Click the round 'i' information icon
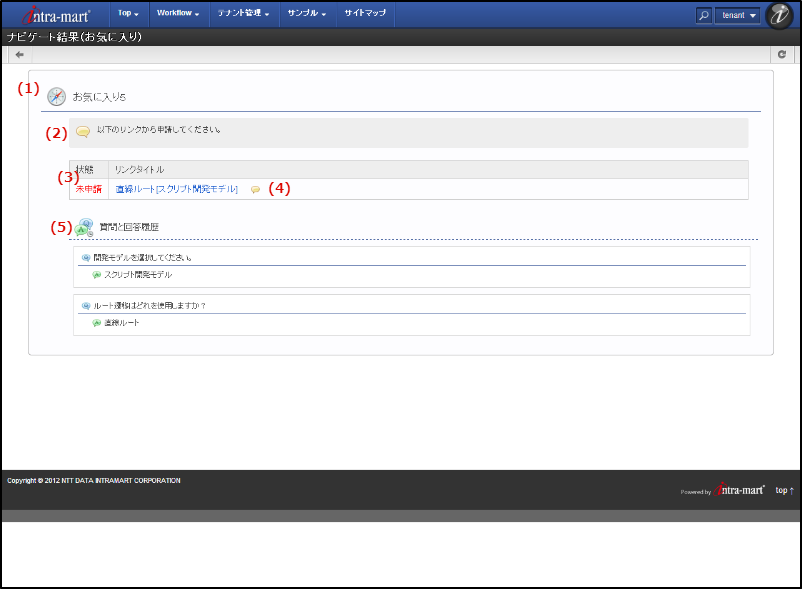The height and width of the screenshot is (589, 802). (x=779, y=15)
